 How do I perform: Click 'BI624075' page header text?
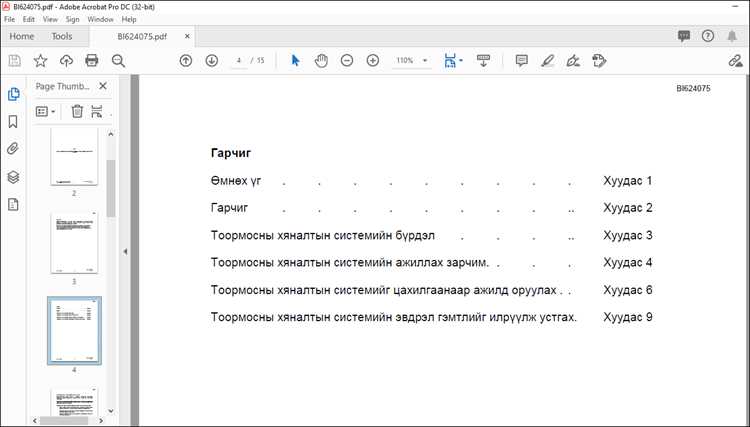point(693,88)
